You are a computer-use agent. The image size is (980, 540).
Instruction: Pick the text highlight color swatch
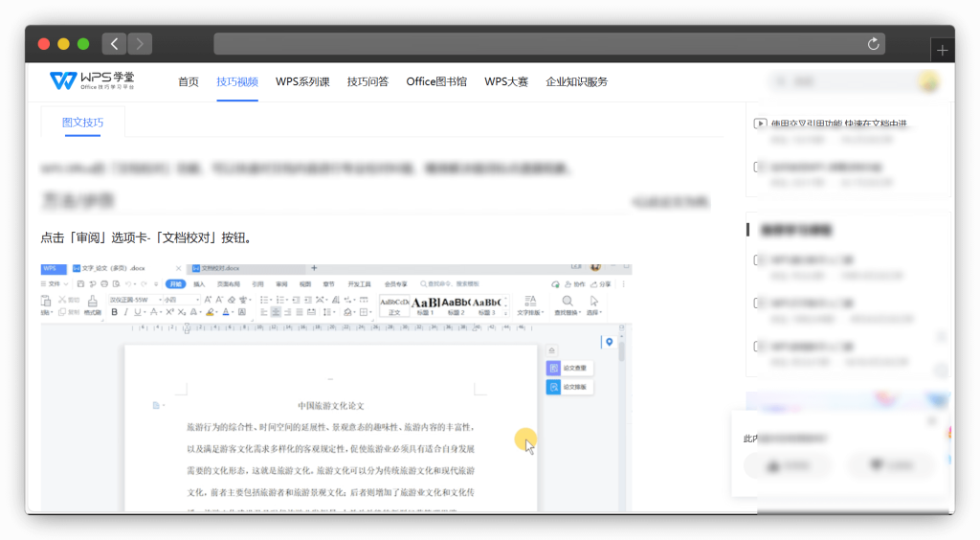coord(211,312)
